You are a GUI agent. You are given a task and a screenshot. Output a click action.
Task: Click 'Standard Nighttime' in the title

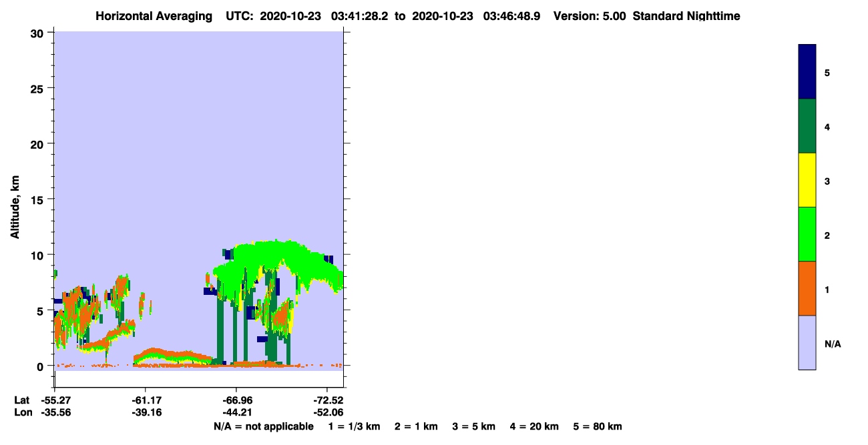coord(686,16)
